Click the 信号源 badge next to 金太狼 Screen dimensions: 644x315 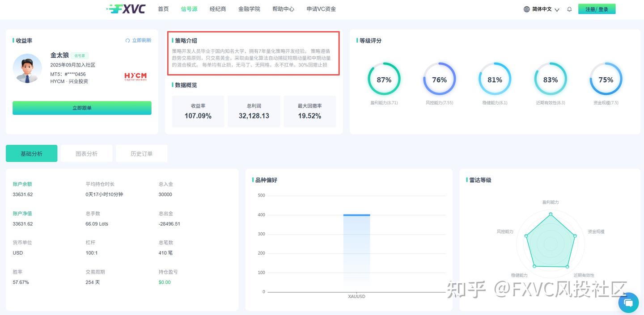[80, 55]
